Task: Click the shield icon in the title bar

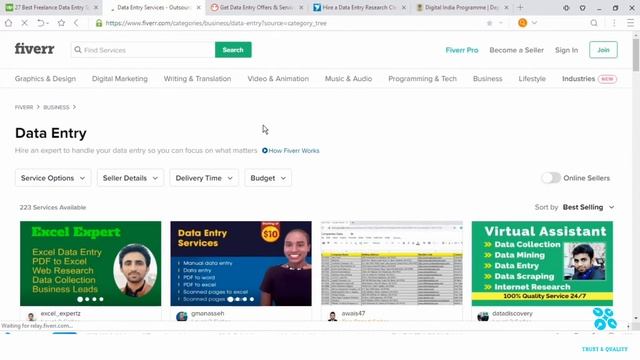Action: (582, 8)
